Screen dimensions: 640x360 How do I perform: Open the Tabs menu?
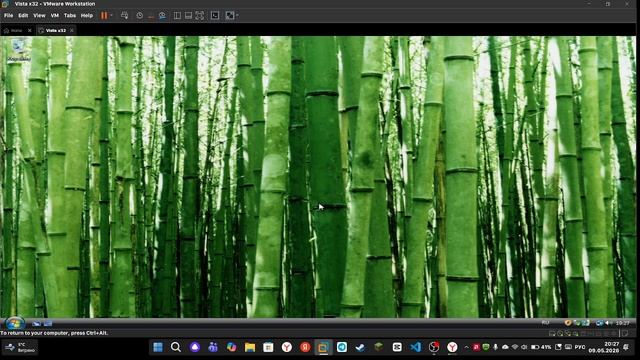click(x=70, y=16)
